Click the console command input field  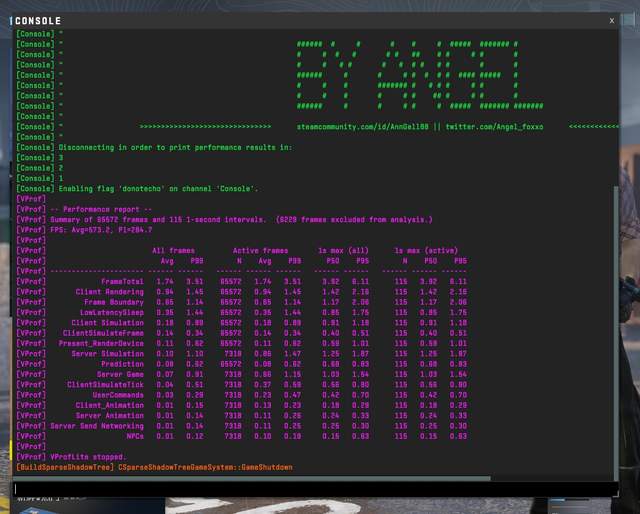point(300,490)
